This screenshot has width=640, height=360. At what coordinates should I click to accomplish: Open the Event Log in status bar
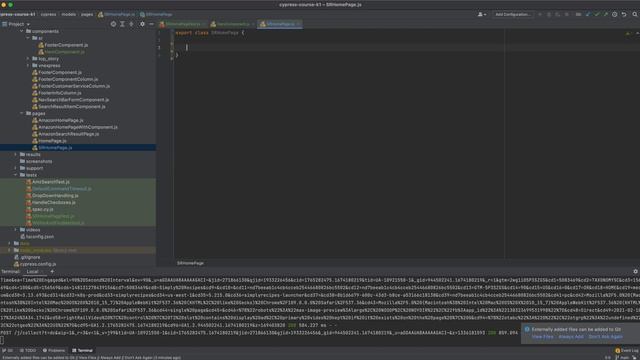point(627,350)
